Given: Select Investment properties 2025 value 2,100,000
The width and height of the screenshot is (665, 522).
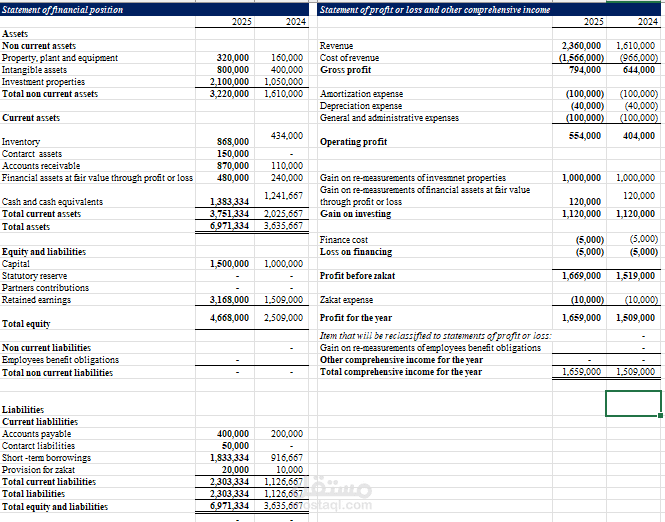Looking at the screenshot, I should tap(229, 81).
